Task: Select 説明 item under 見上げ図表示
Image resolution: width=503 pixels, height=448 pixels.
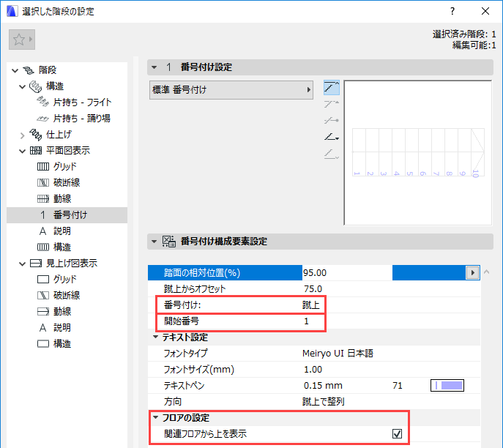Action: [62, 327]
